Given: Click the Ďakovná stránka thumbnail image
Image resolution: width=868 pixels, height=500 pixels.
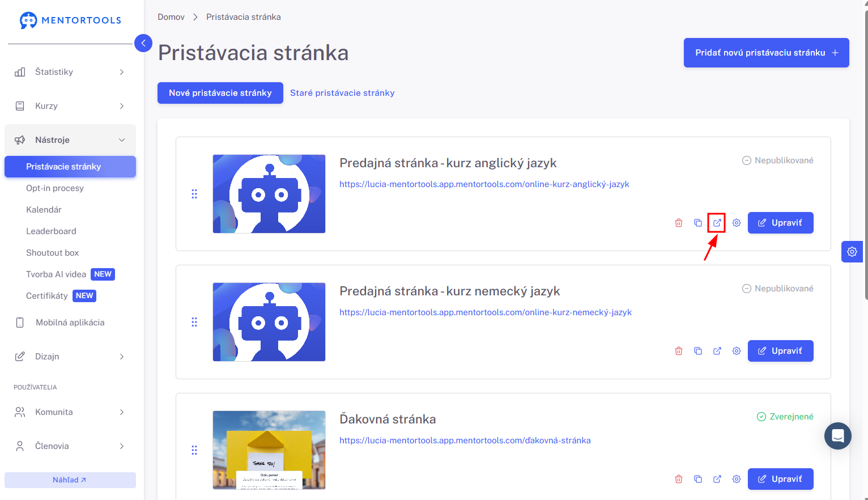Looking at the screenshot, I should coord(269,450).
